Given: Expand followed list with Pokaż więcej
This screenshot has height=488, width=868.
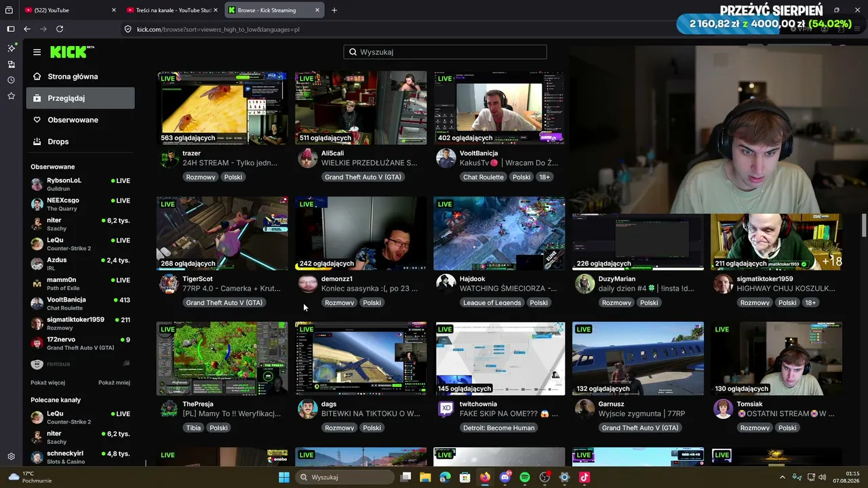Looking at the screenshot, I should (x=47, y=382).
